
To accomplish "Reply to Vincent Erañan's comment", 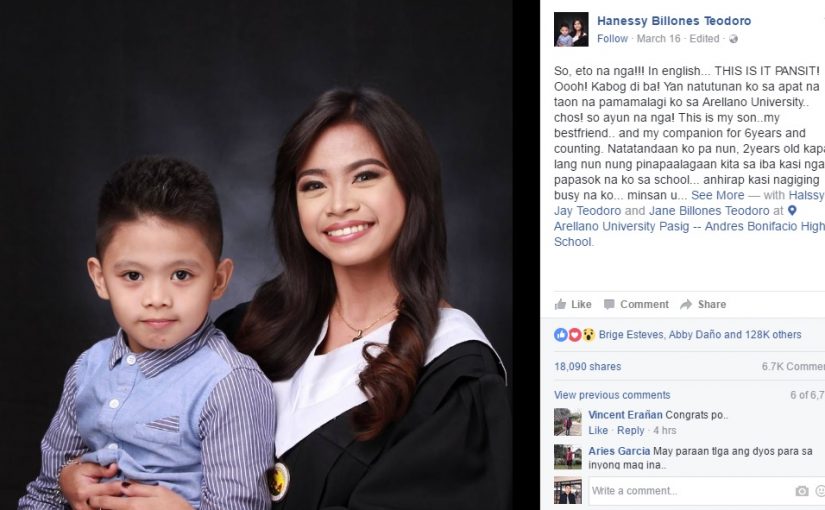I will tap(630, 430).
